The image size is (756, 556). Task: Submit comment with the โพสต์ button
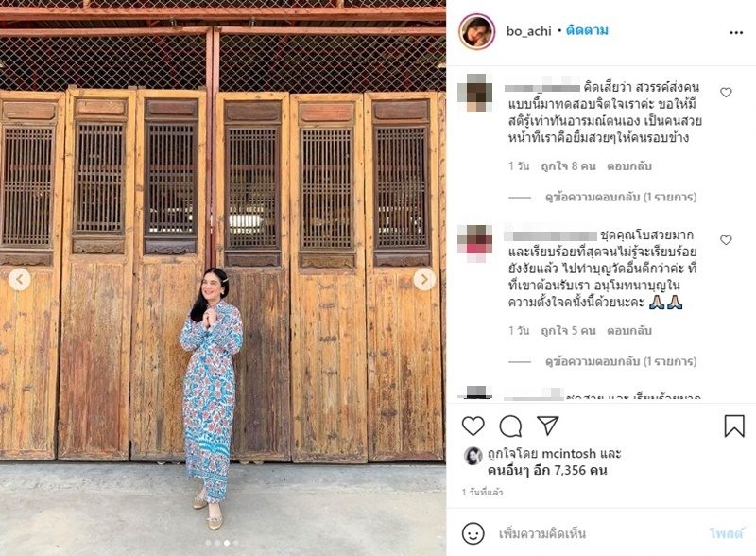[x=727, y=534]
